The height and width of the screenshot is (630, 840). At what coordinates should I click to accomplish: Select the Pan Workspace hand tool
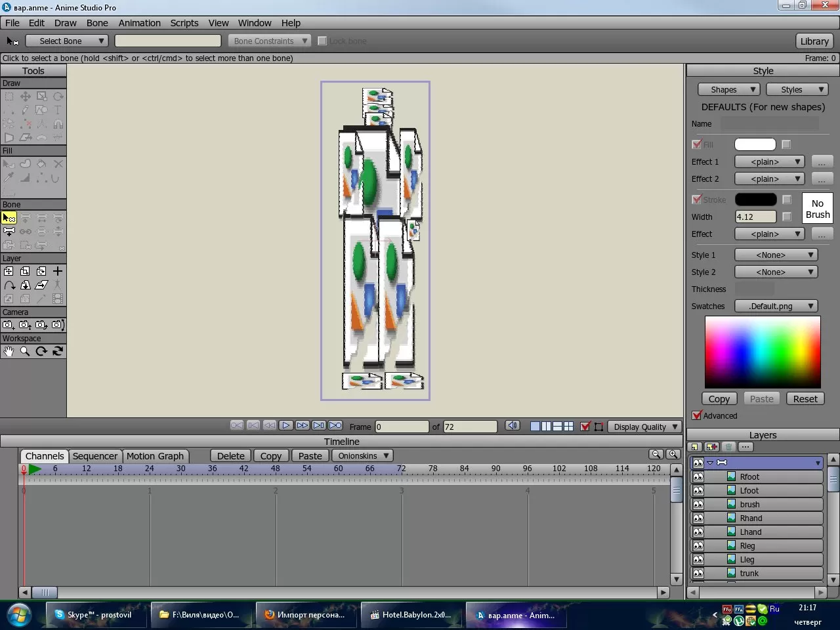(9, 351)
